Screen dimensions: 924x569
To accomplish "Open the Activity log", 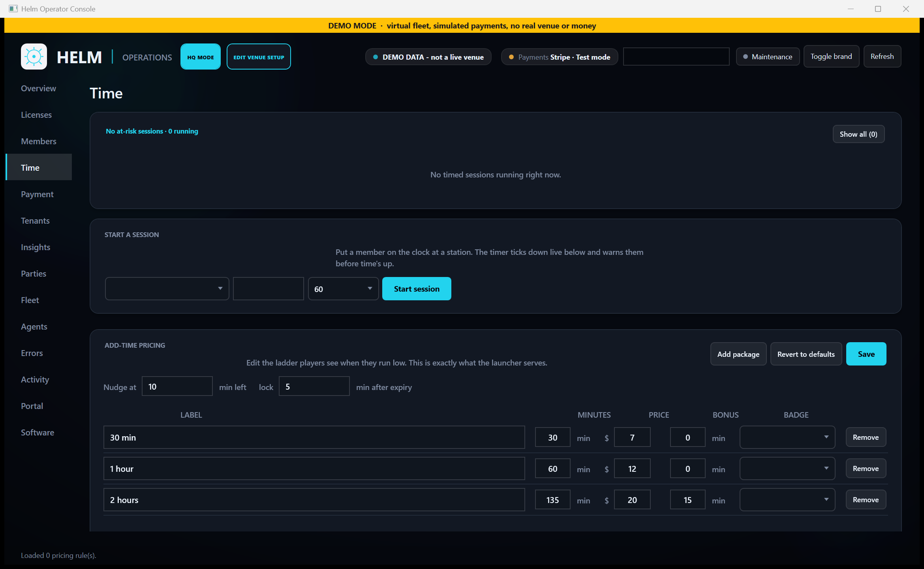I will click(39, 379).
